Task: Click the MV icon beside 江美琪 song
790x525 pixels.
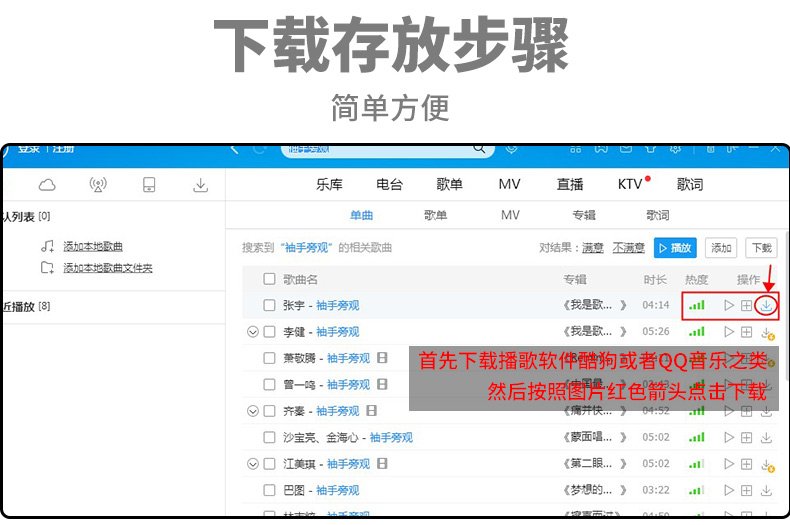Action: 382,464
